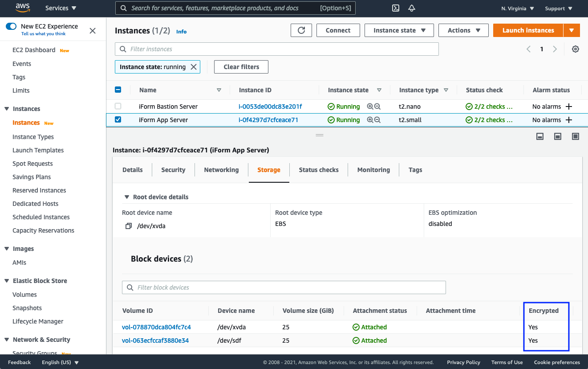Screen dimensions: 588x369
Task: Launch the CloudShell terminal icon
Action: [x=395, y=8]
